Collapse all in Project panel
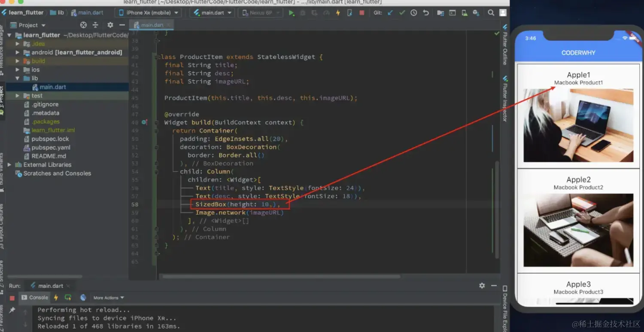644x332 pixels. pyautogui.click(x=95, y=25)
